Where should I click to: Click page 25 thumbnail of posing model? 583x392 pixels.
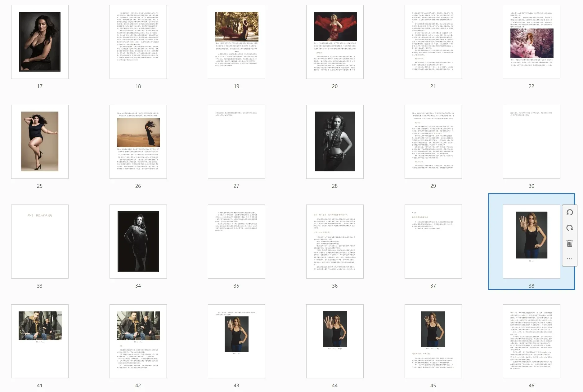point(40,142)
